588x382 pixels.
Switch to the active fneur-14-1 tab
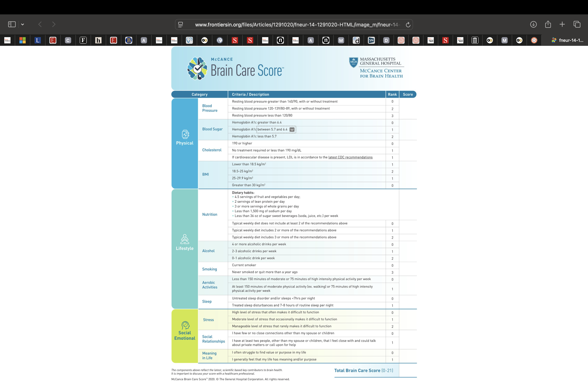(567, 40)
